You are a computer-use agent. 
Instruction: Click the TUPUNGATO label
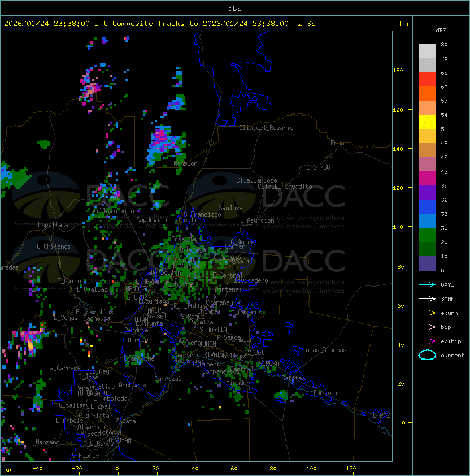point(92,393)
